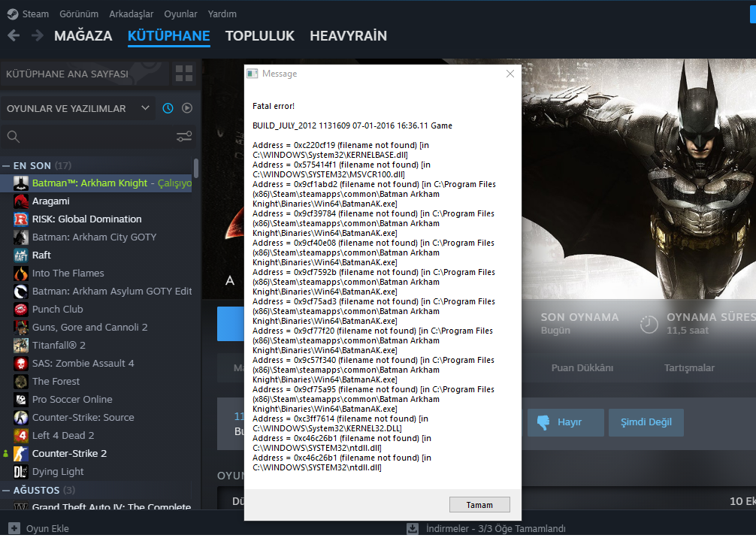756x538 pixels.
Task: Go forward with the right arrow
Action: point(37,35)
